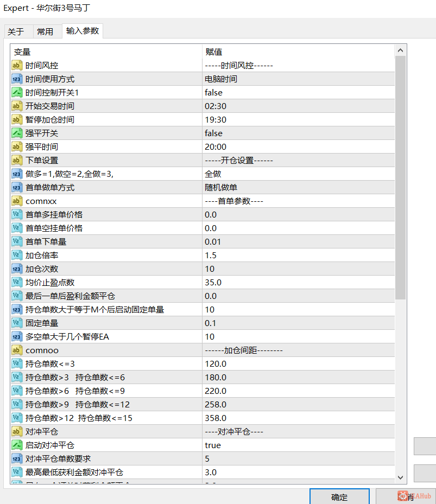The height and width of the screenshot is (504, 436).
Task: Click the integer icon beside 多空单大于几个暂停EA
Action: pos(17,336)
